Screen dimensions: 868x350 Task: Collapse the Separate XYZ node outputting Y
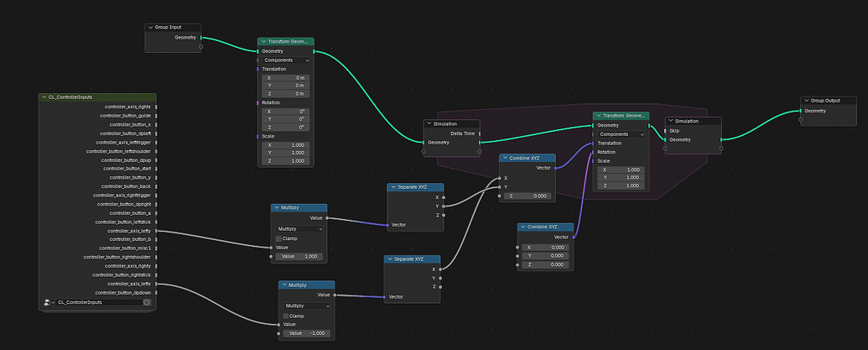393,187
